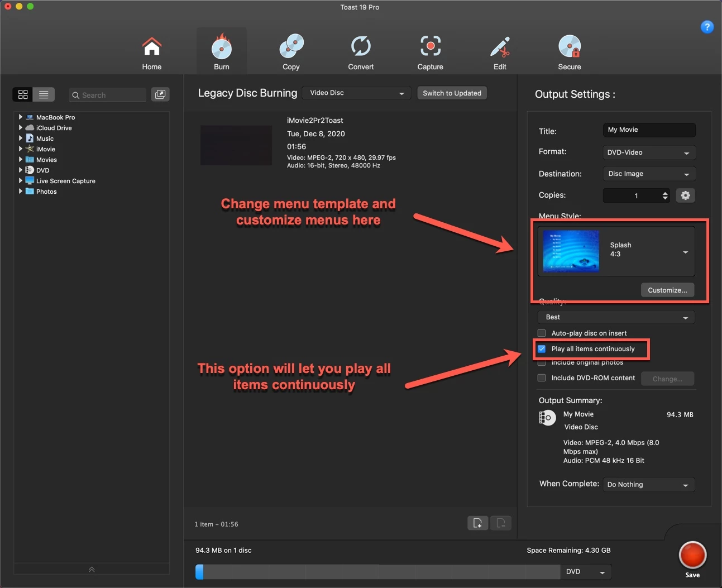This screenshot has height=588, width=722.
Task: Click the add file button below project list
Action: pyautogui.click(x=477, y=523)
